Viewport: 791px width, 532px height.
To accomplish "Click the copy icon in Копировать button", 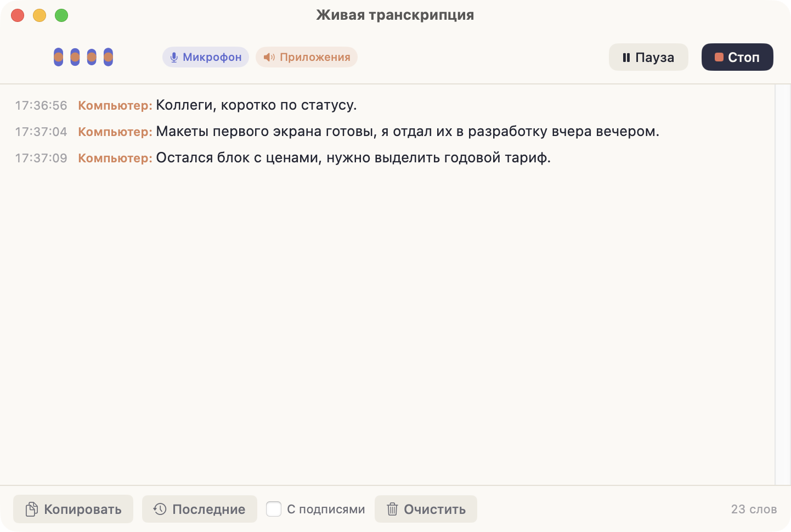I will (32, 509).
